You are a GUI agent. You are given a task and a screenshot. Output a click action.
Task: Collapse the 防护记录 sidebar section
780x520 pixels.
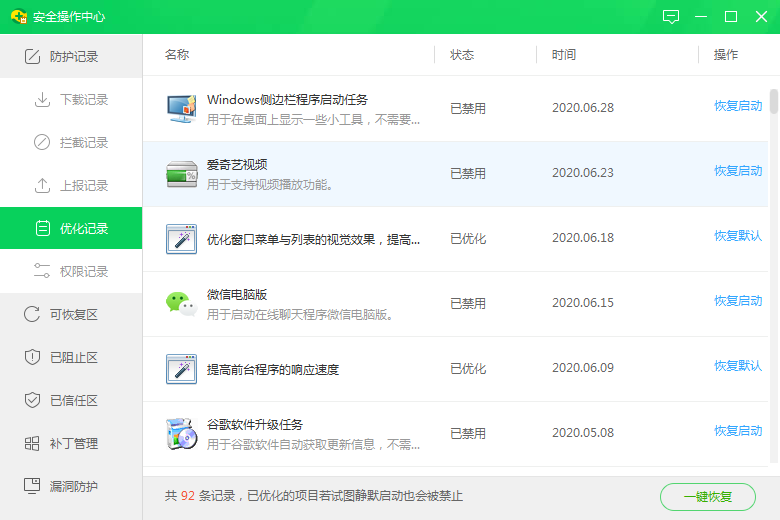click(x=71, y=57)
